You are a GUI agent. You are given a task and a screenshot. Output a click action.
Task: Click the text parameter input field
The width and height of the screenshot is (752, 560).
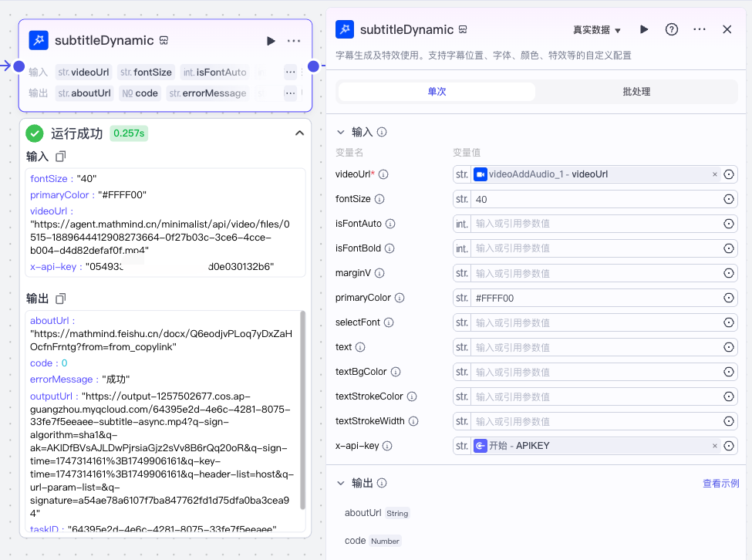pyautogui.click(x=595, y=348)
